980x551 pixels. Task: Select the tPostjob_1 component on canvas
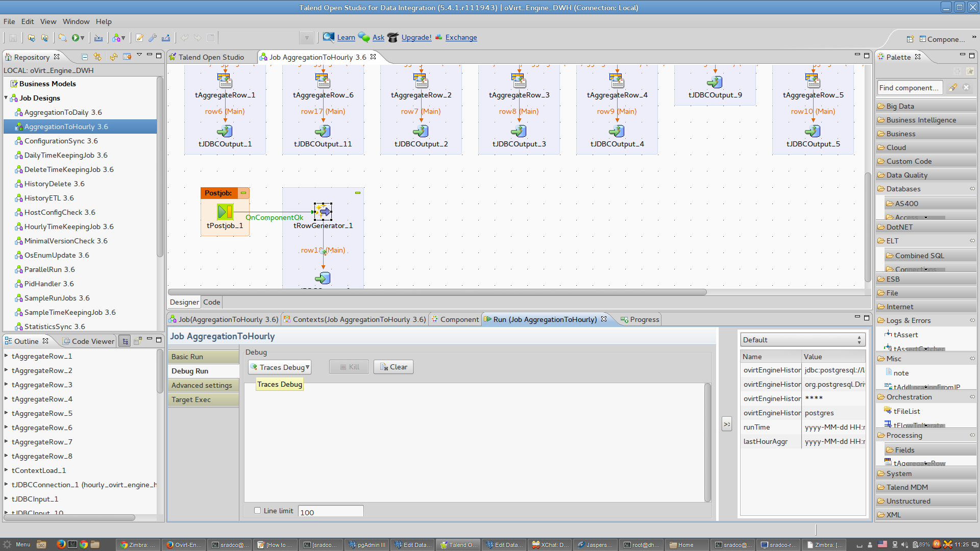(225, 211)
